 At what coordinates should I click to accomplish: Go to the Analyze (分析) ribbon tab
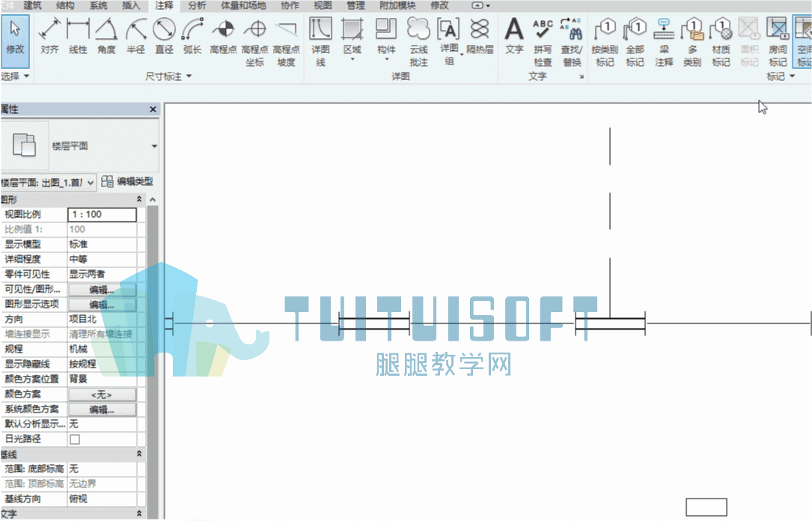pyautogui.click(x=197, y=6)
